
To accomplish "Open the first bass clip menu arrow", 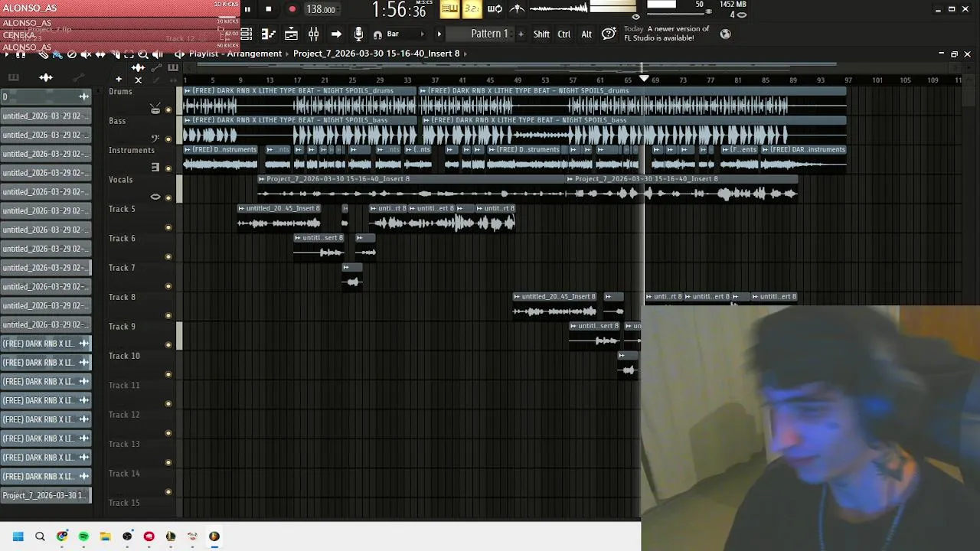I will tap(188, 120).
